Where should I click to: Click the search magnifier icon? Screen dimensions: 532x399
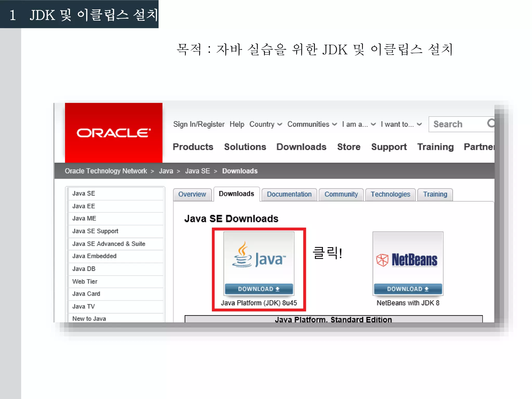click(x=491, y=123)
